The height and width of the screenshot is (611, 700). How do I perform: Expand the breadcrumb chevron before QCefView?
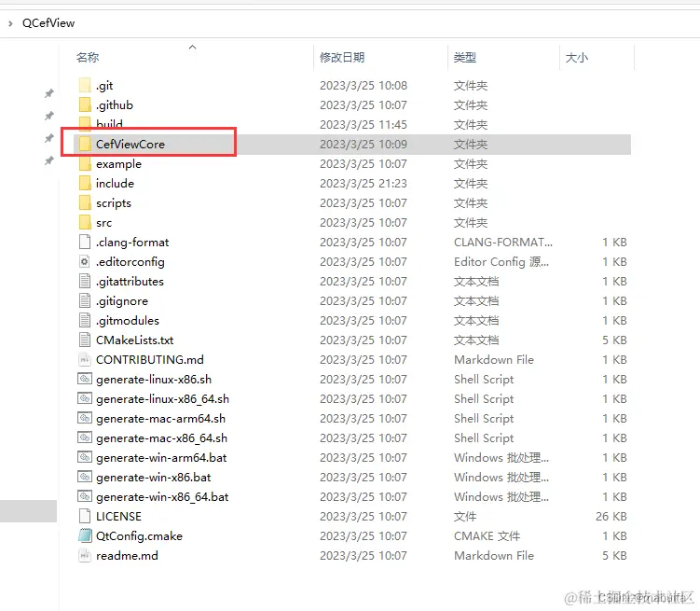(x=10, y=23)
